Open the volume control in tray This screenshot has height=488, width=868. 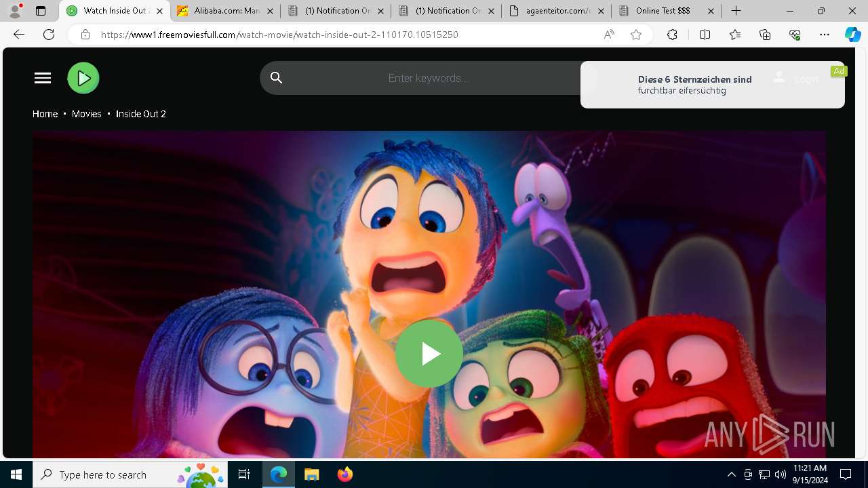coord(781,474)
